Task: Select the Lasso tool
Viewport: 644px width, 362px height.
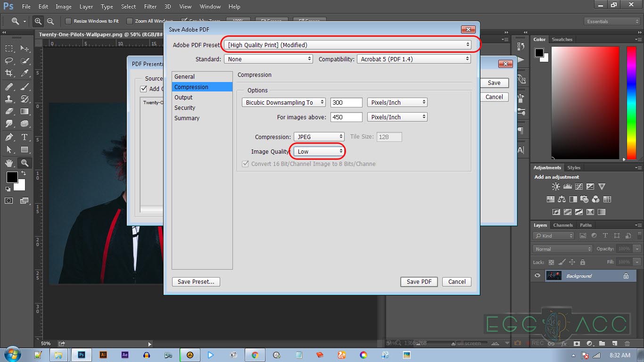Action: [9, 61]
